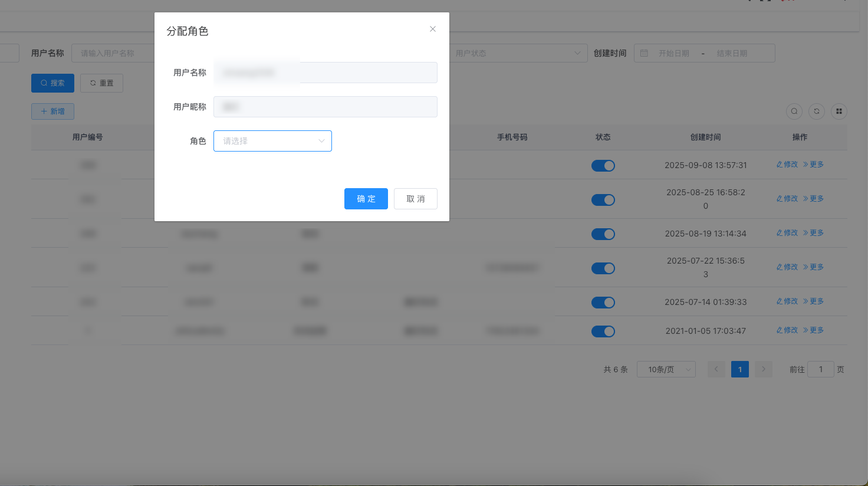
Task: Click the 用户名称 field in dialog
Action: click(x=325, y=73)
